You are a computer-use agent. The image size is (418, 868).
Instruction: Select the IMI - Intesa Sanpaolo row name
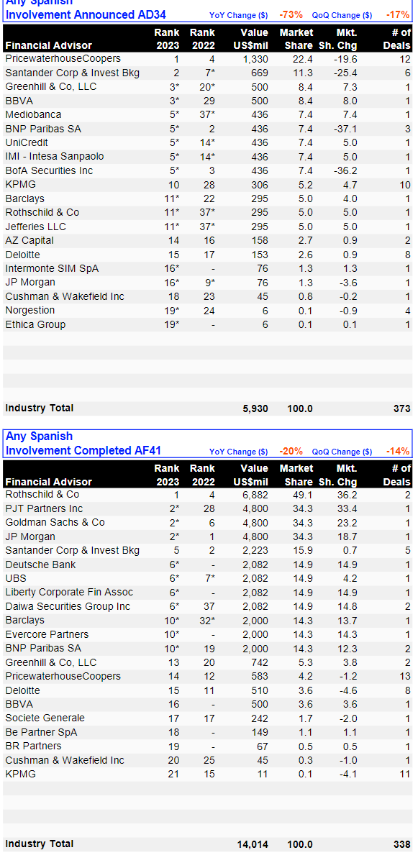(55, 157)
